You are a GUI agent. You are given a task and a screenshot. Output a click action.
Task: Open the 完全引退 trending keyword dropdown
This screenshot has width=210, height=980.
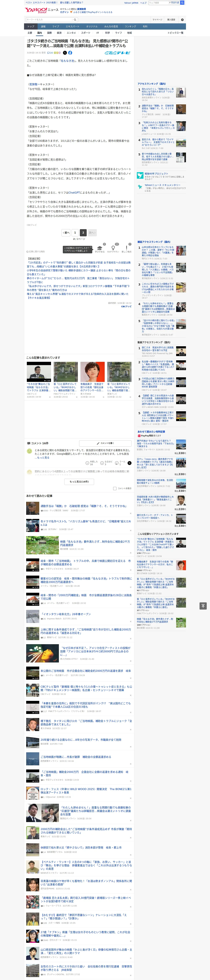point(174,3)
